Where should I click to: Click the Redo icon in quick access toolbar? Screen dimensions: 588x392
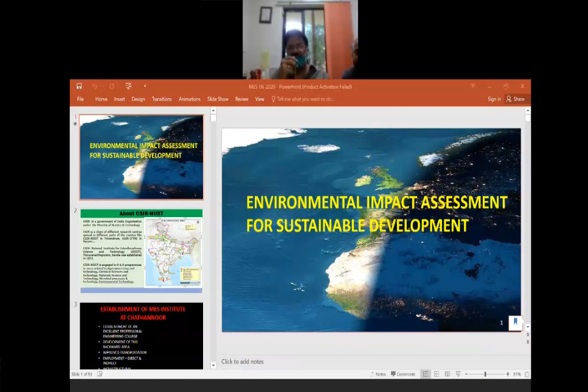110,87
